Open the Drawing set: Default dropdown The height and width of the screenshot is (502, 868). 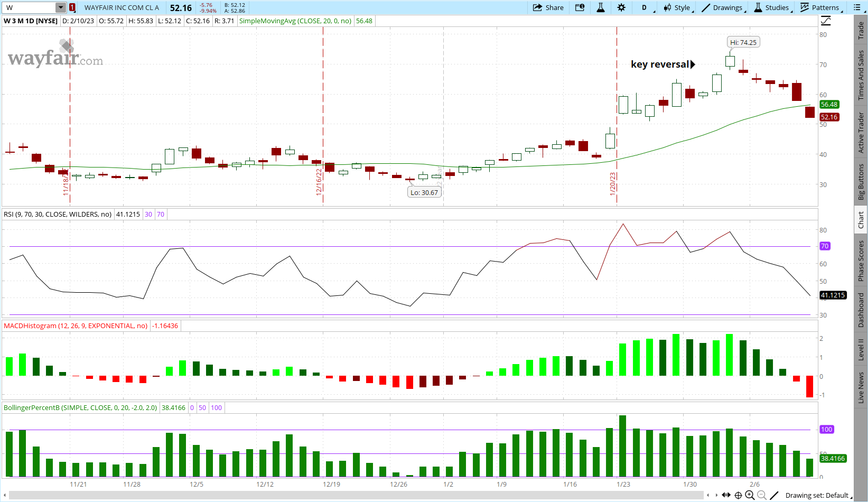818,495
